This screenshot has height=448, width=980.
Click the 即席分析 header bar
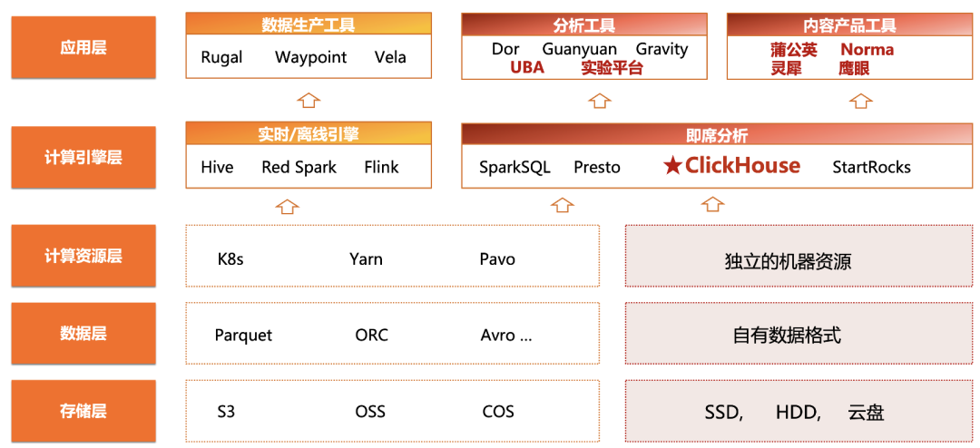(x=720, y=134)
